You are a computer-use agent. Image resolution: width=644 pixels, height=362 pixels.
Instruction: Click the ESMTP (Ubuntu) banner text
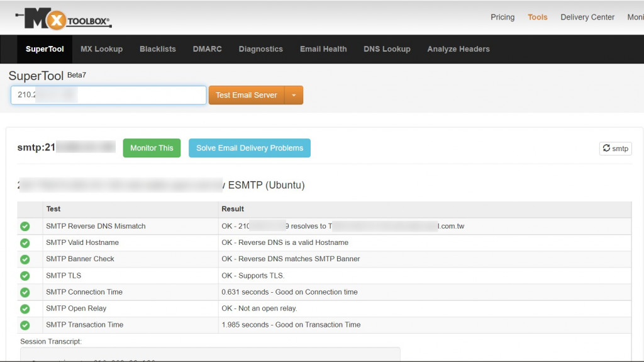(x=266, y=185)
